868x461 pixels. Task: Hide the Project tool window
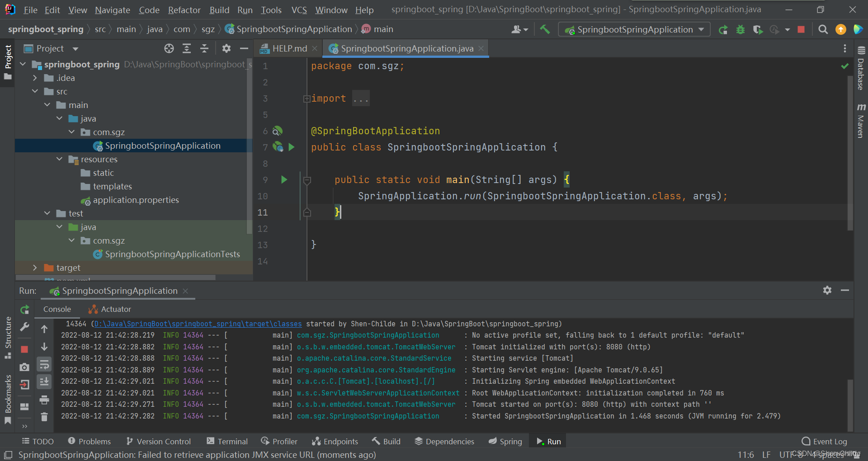pyautogui.click(x=244, y=48)
